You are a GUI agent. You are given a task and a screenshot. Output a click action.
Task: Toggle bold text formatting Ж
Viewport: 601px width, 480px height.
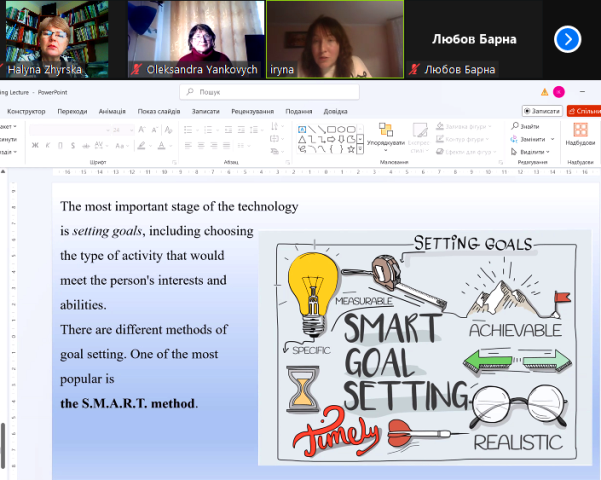pos(34,145)
